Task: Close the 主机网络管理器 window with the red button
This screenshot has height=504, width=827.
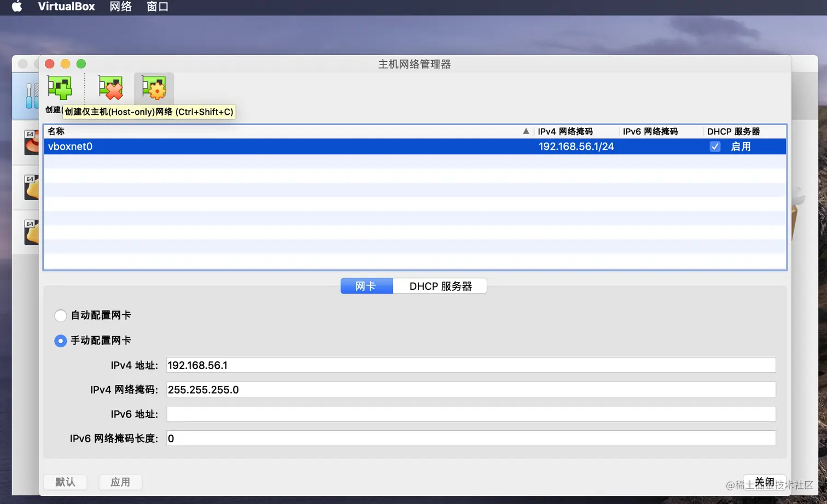Action: (50, 64)
